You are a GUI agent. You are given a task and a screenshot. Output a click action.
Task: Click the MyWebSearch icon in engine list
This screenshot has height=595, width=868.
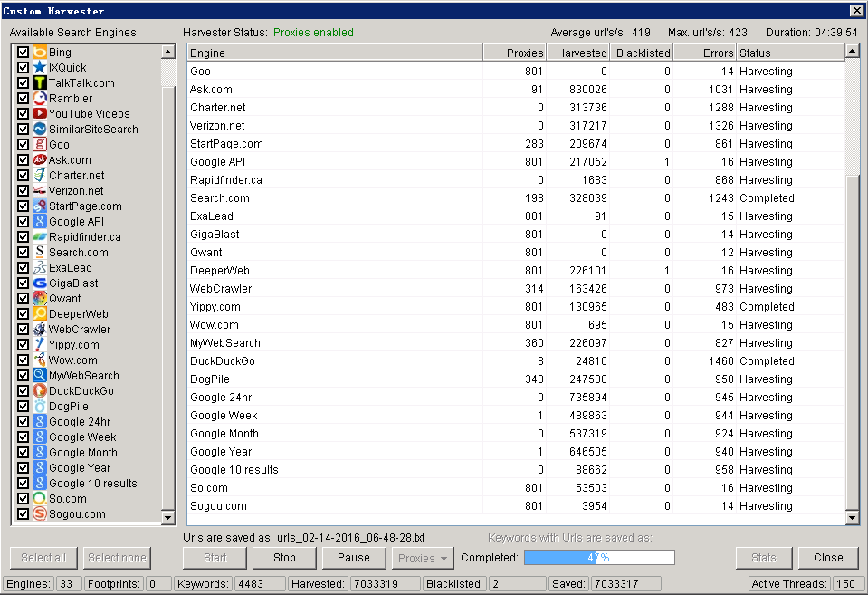coord(39,375)
